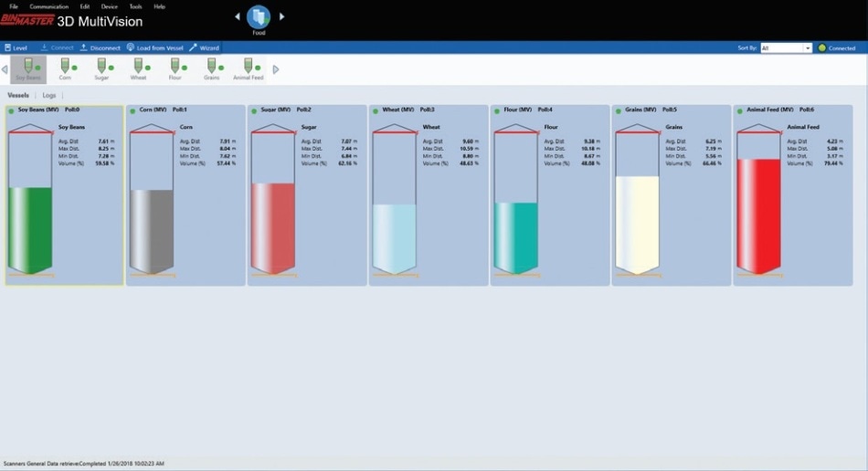Click green status dot on Grains card
Screen dimensions: 868x471
(x=618, y=111)
